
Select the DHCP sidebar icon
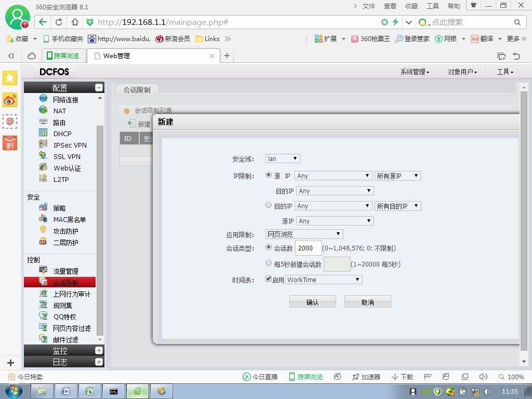pos(43,133)
